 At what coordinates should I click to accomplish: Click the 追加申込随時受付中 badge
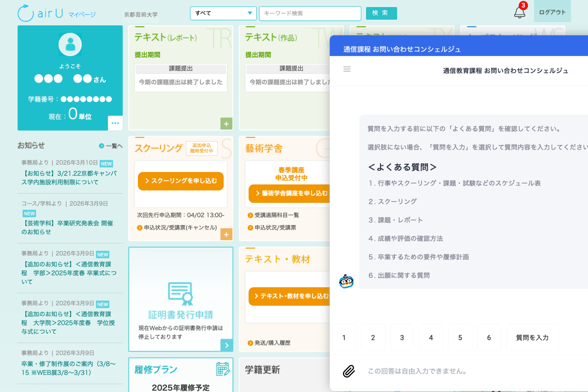tap(202, 148)
